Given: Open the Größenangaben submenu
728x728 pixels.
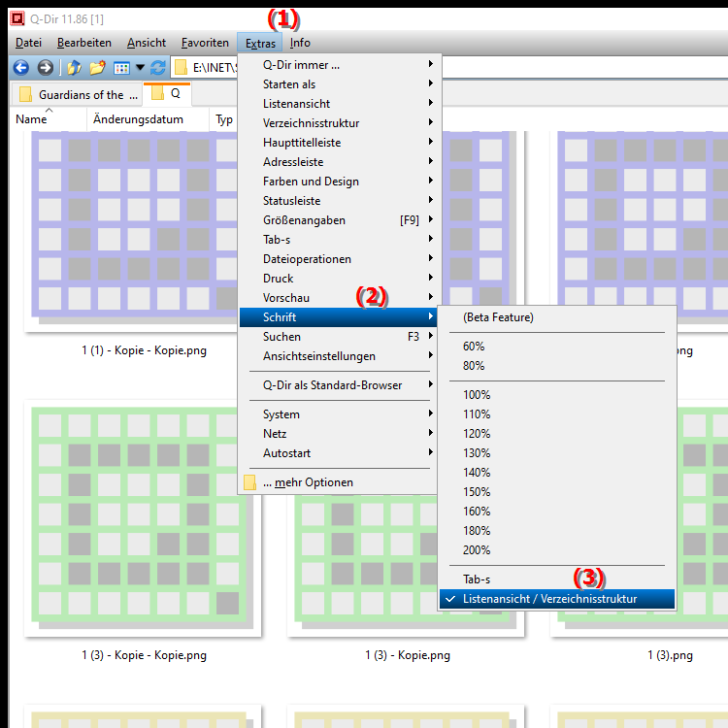Looking at the screenshot, I should [x=338, y=220].
